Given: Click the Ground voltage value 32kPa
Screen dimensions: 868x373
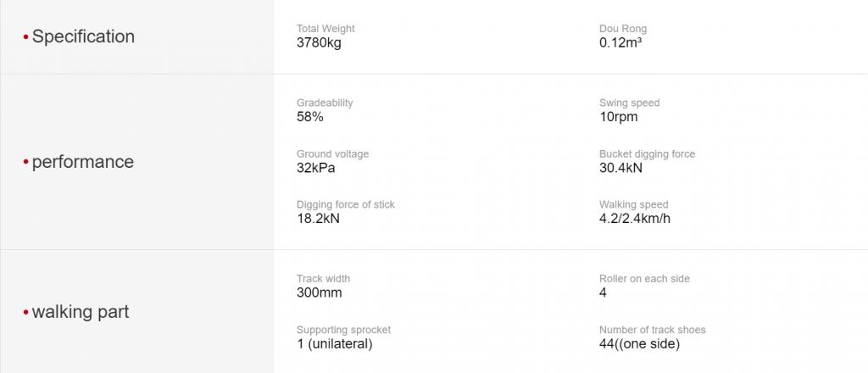Looking at the screenshot, I should [315, 168].
